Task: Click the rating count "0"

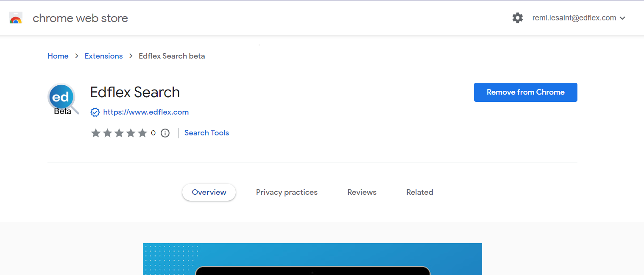Action: click(x=153, y=133)
